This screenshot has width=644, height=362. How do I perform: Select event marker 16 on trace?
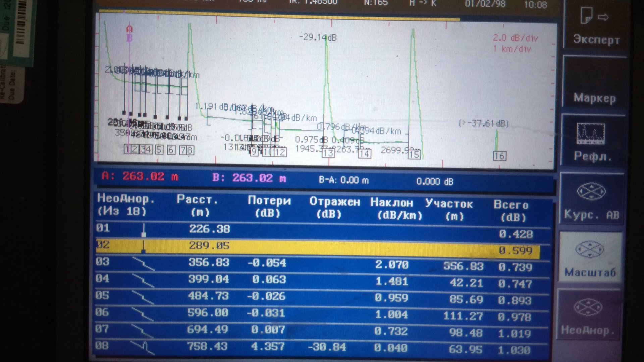(499, 156)
